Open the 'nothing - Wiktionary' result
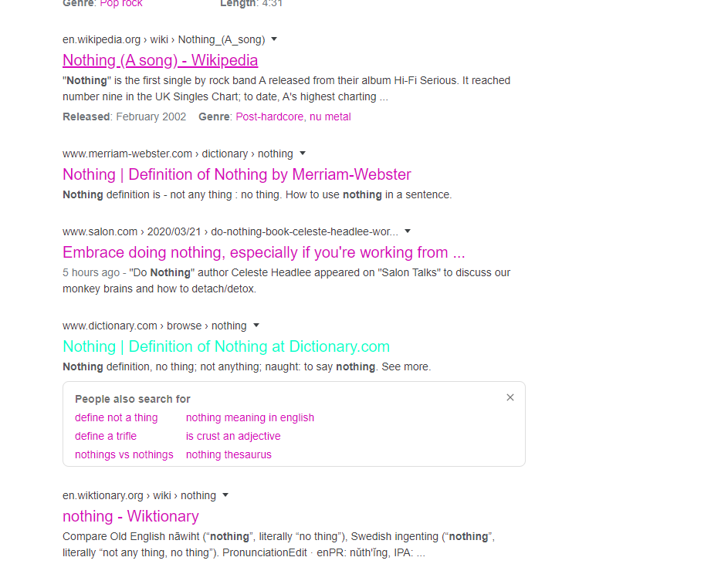The height and width of the screenshot is (574, 728). pyautogui.click(x=130, y=516)
